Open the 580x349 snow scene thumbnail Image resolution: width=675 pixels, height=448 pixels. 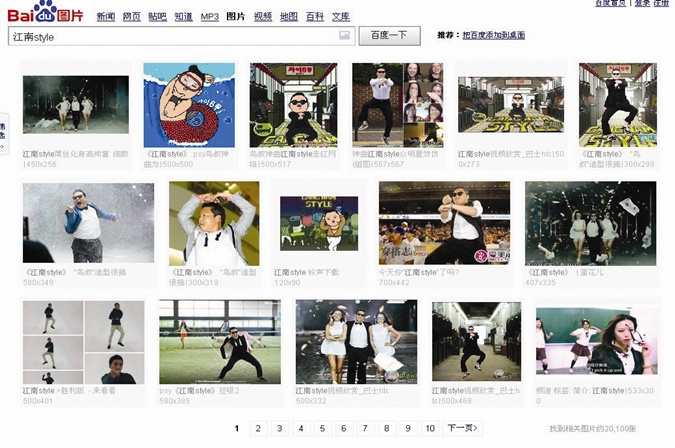pos(88,223)
